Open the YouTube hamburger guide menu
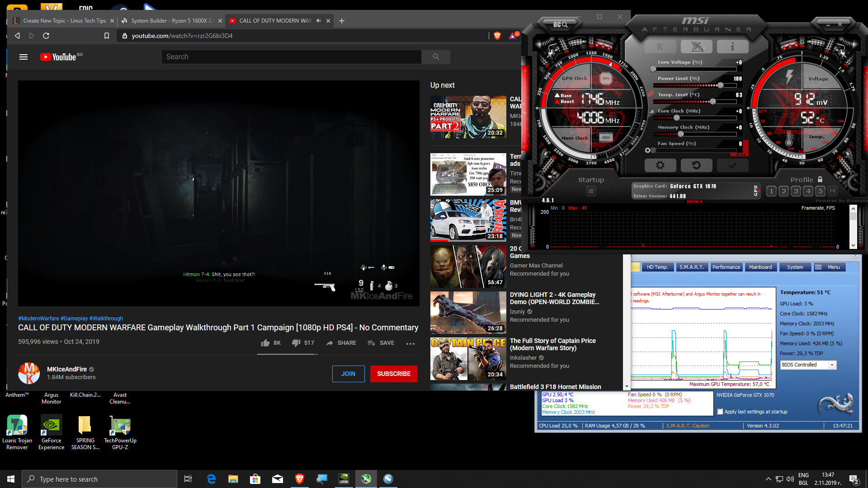Image resolution: width=868 pixels, height=488 pixels. pyautogui.click(x=24, y=57)
